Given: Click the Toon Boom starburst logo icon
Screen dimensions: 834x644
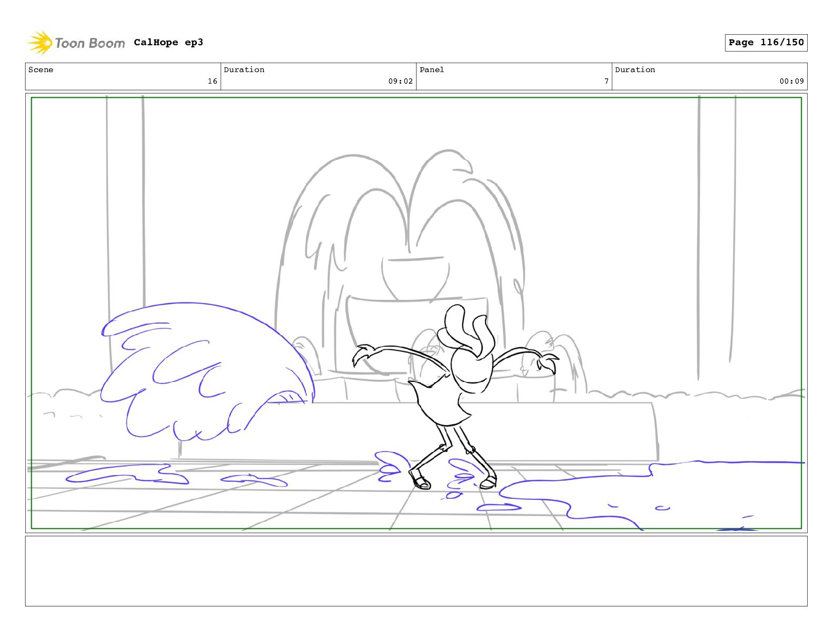Looking at the screenshot, I should 40,43.
